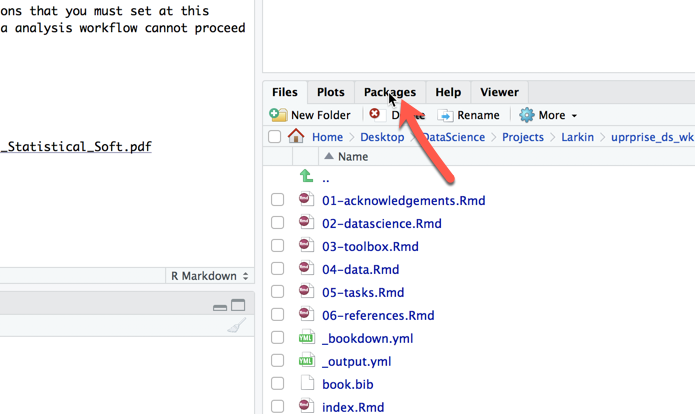The width and height of the screenshot is (695, 414).
Task: Check box for 06-references.Rmd
Action: (x=277, y=315)
